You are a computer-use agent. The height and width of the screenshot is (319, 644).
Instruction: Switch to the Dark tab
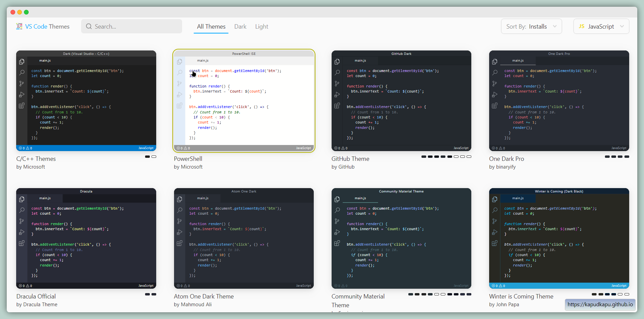[240, 27]
